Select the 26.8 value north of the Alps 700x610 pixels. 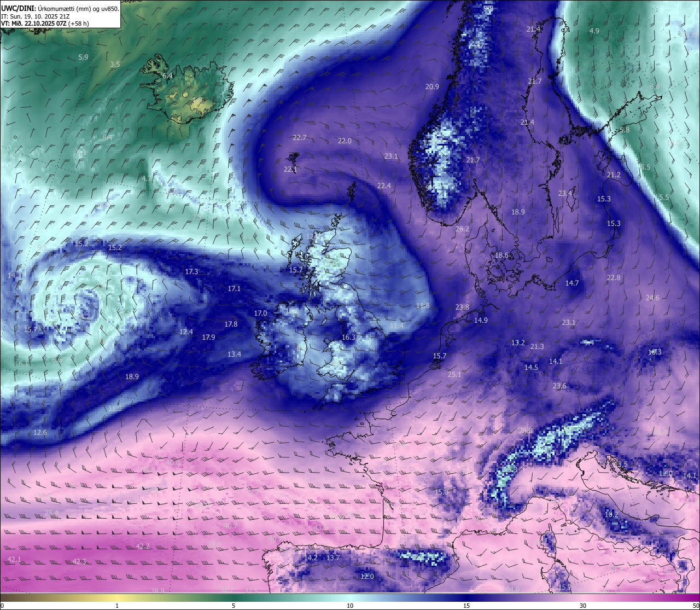[525, 431]
